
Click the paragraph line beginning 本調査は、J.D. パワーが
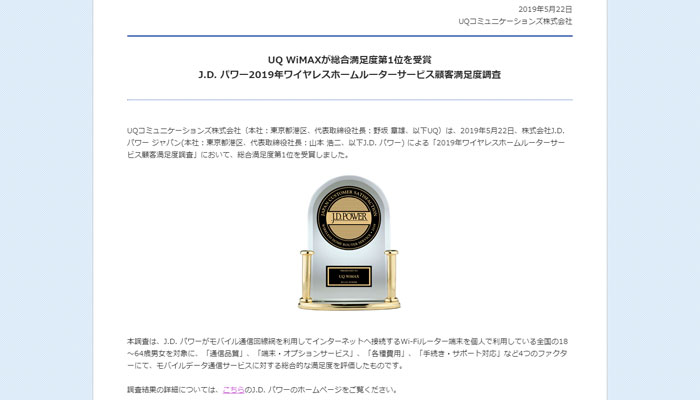[347, 342]
